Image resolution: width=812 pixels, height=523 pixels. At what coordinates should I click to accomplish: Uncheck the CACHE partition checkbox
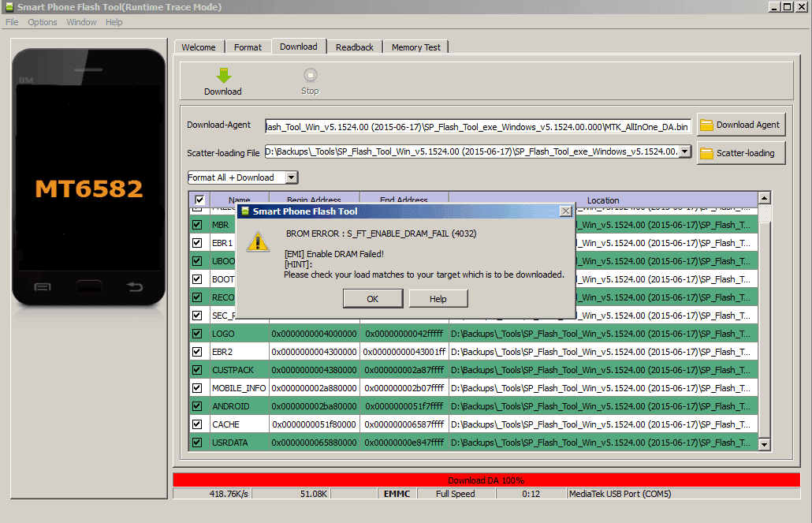pyautogui.click(x=197, y=424)
